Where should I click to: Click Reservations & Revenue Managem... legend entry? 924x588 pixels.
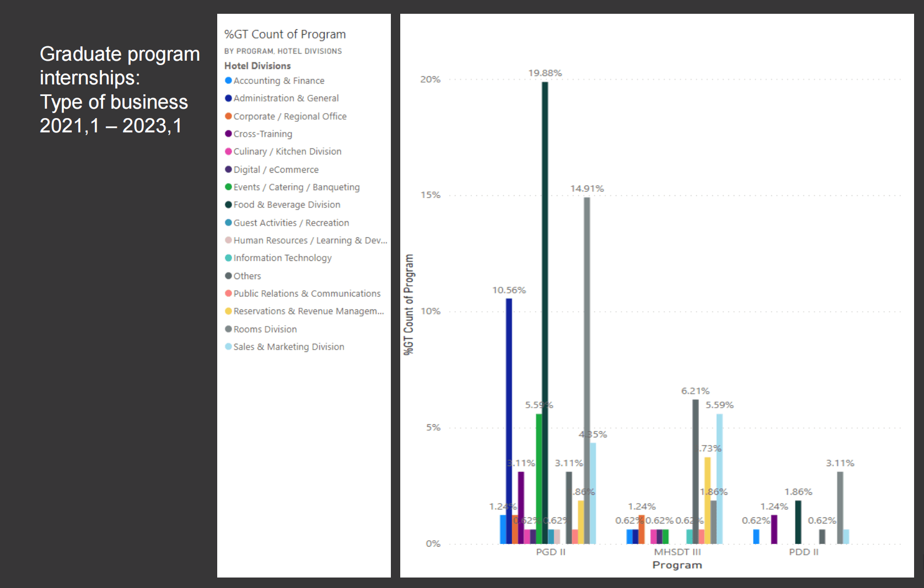pyautogui.click(x=304, y=311)
